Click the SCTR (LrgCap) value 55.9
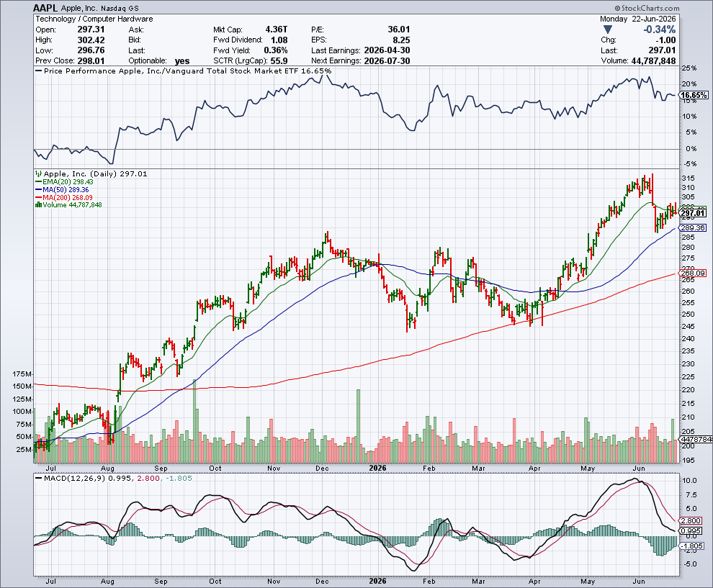 (279, 61)
